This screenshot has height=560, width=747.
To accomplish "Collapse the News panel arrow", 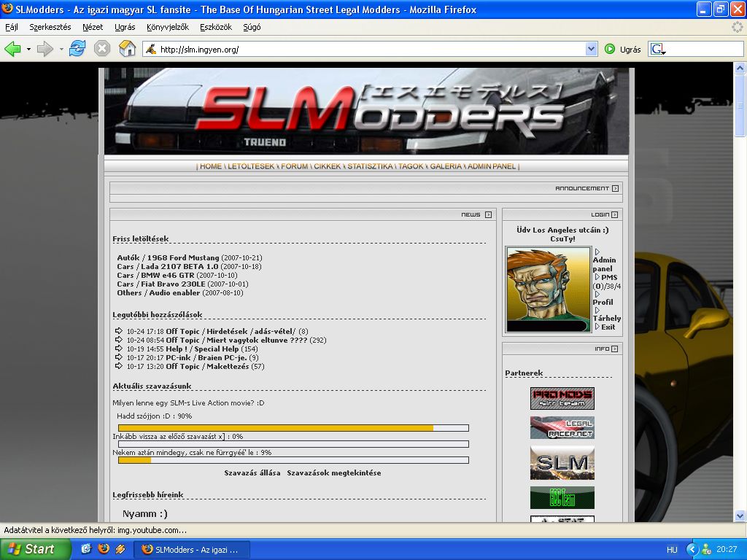I will click(488, 215).
